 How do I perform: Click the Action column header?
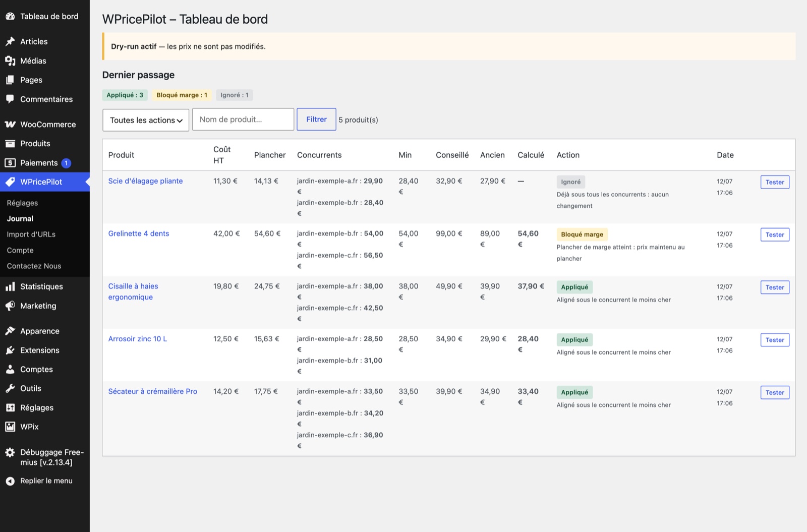568,155
